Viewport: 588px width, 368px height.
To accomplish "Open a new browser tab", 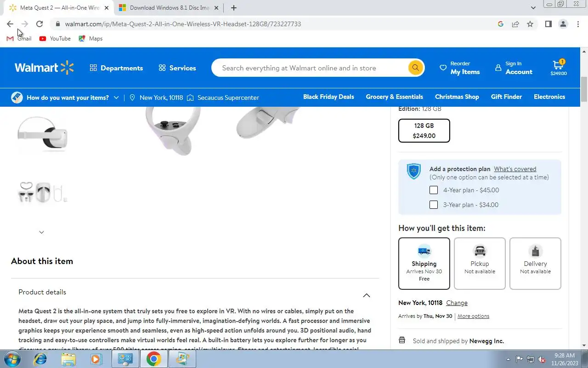I will pyautogui.click(x=234, y=8).
